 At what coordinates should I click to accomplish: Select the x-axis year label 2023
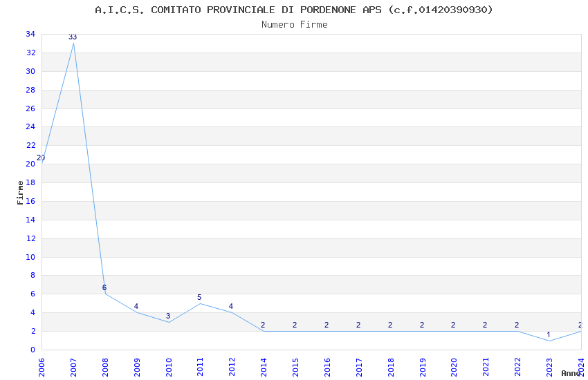[549, 366]
